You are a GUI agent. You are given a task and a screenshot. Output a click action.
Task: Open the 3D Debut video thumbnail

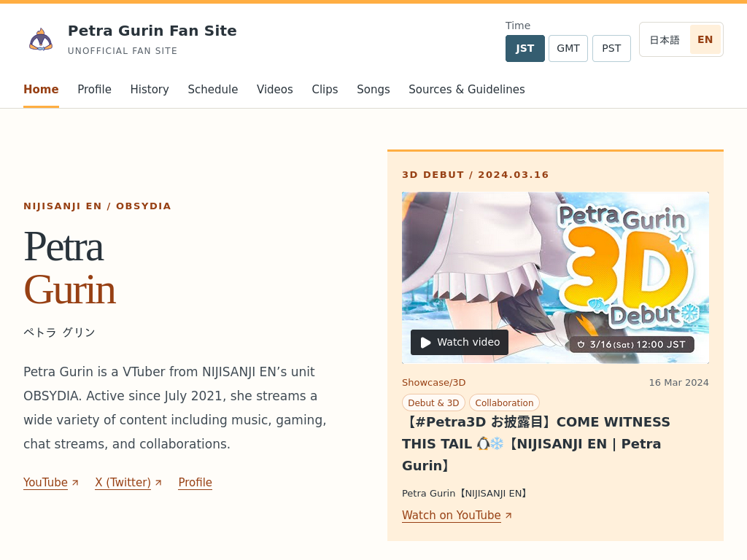click(x=555, y=278)
